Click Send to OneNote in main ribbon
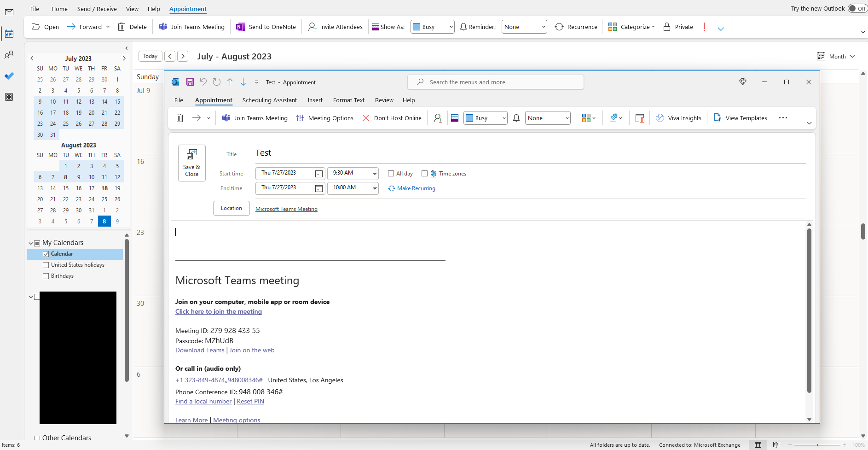The image size is (868, 450). (266, 27)
